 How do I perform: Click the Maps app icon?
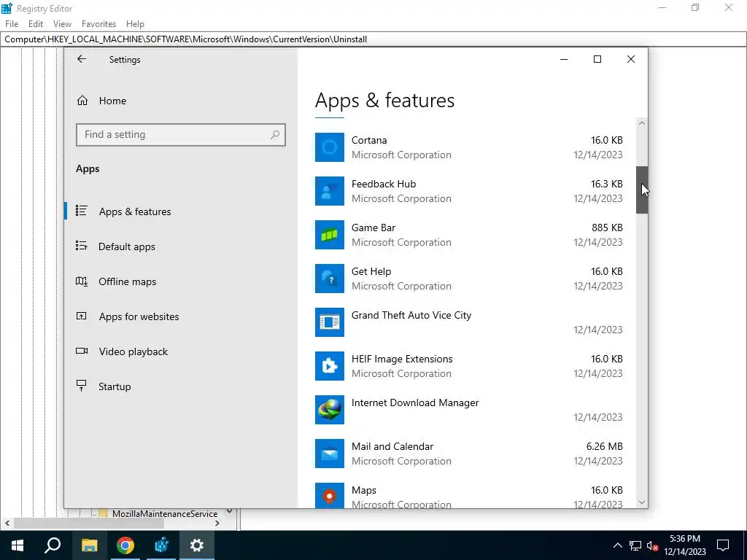[x=329, y=495]
